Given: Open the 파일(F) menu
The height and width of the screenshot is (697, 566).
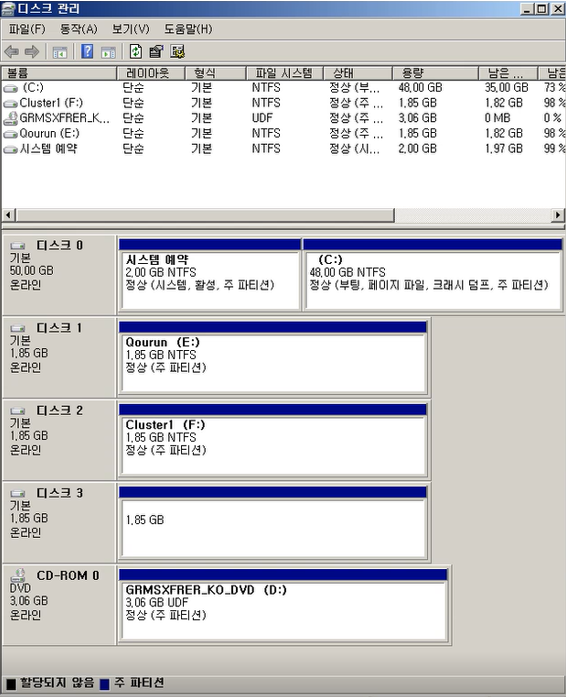Looking at the screenshot, I should click(x=27, y=29).
